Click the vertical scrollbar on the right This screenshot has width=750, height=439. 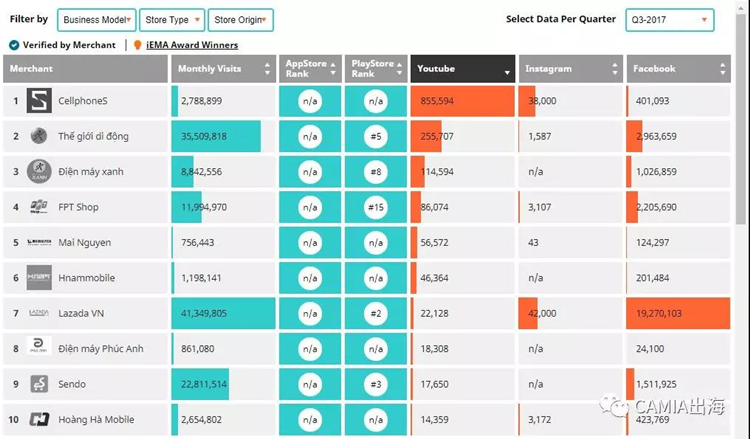(743, 120)
